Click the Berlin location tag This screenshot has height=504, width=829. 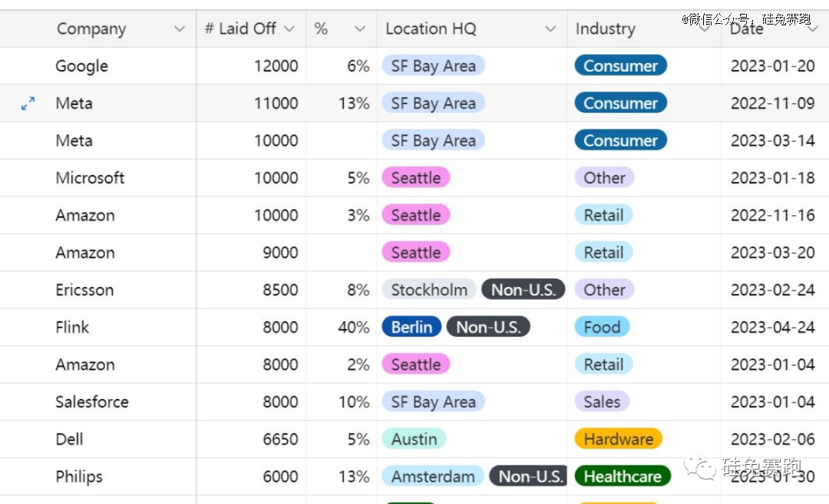pyautogui.click(x=411, y=327)
